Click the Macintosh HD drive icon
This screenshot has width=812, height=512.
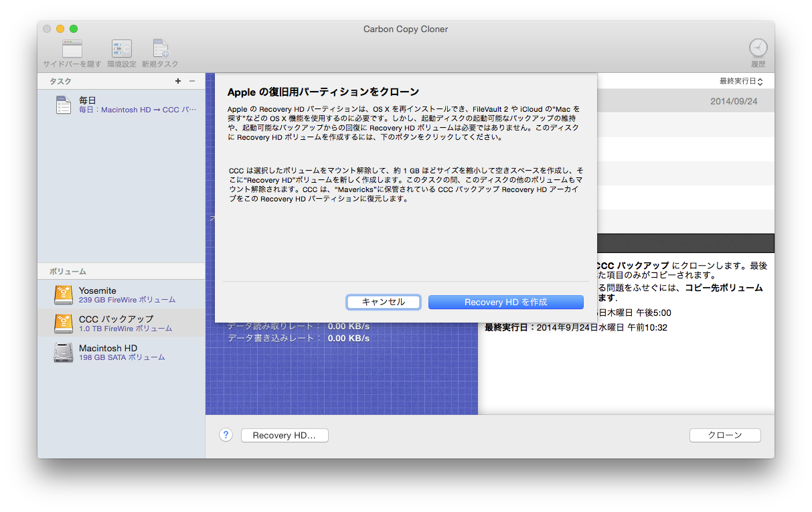pyautogui.click(x=64, y=353)
